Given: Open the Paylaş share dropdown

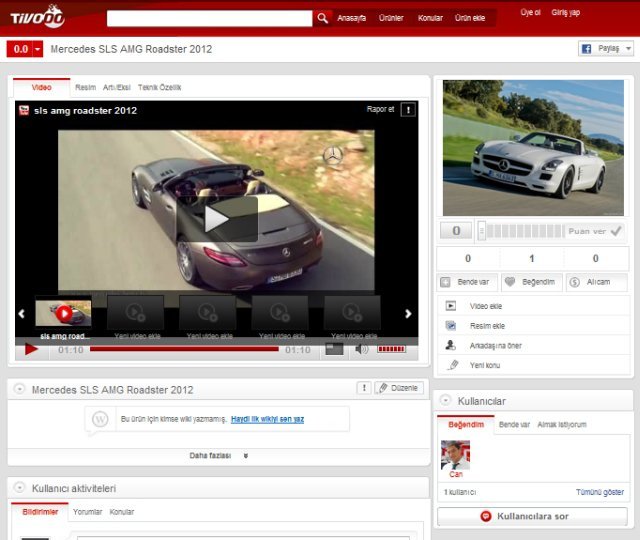Looking at the screenshot, I should (606, 49).
